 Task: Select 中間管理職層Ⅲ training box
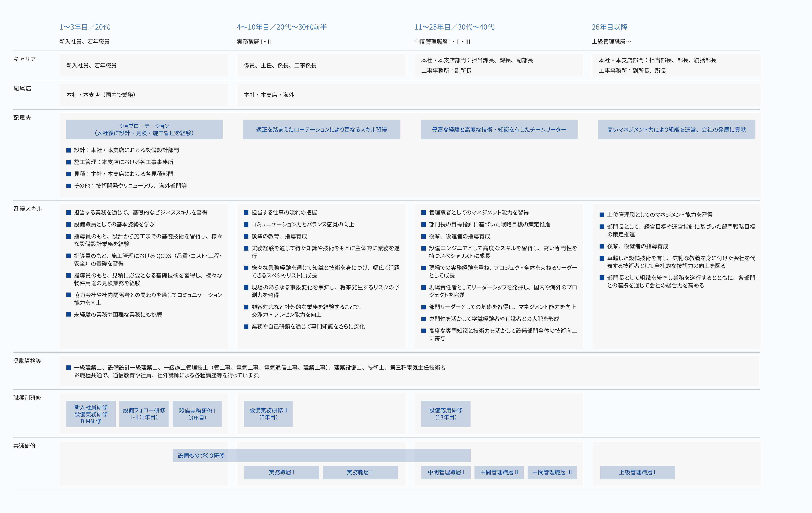tap(552, 472)
